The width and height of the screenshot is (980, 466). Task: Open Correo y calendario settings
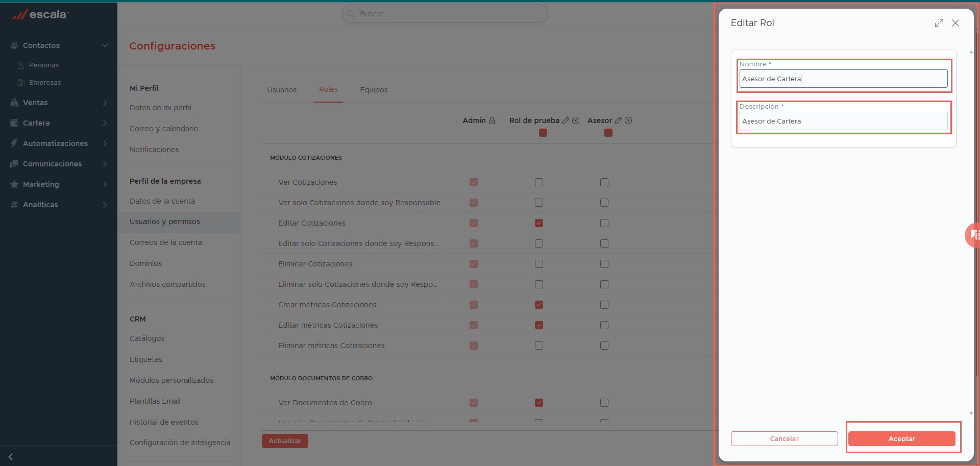tap(164, 129)
